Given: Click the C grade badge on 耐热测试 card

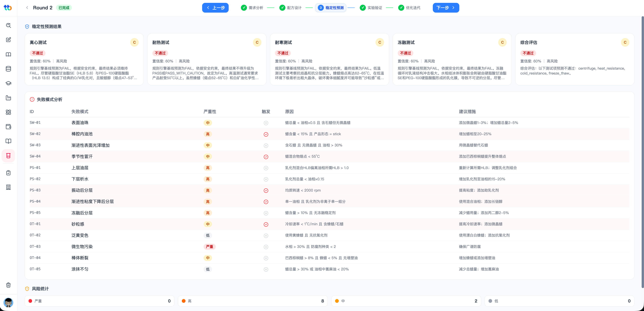Looking at the screenshot, I should tap(257, 42).
